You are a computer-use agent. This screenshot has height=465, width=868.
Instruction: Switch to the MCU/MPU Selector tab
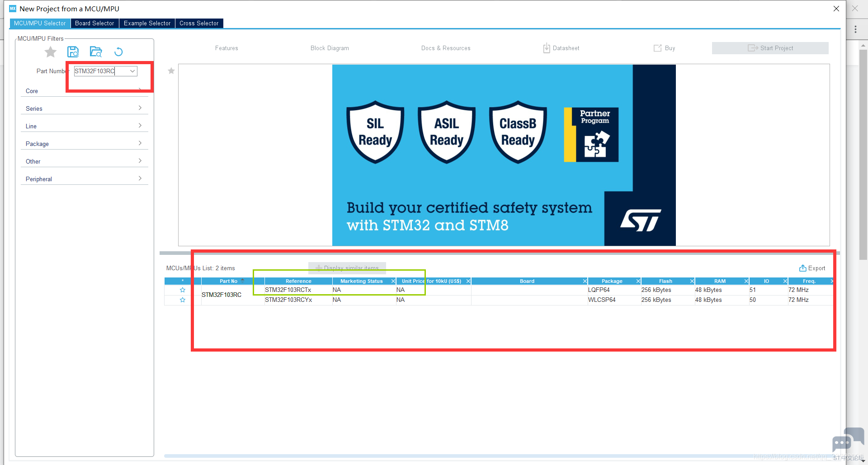(x=40, y=23)
